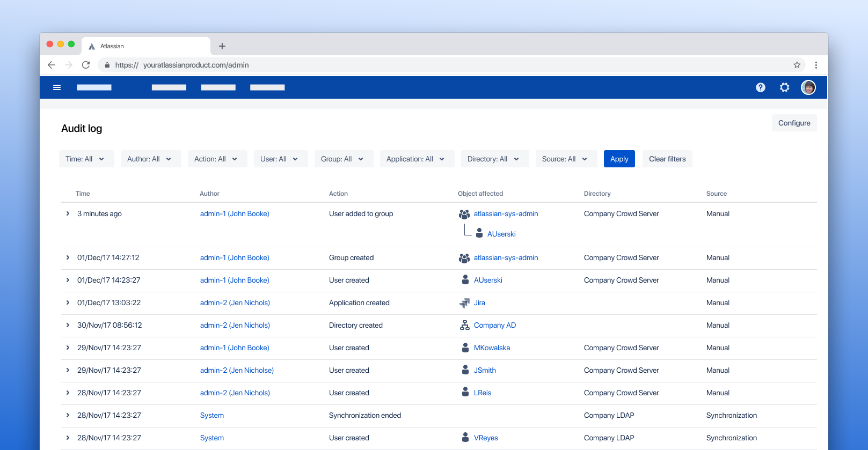The image size is (868, 450).
Task: Open admin-1 author link in '3 minutes ago' row
Action: 235,213
